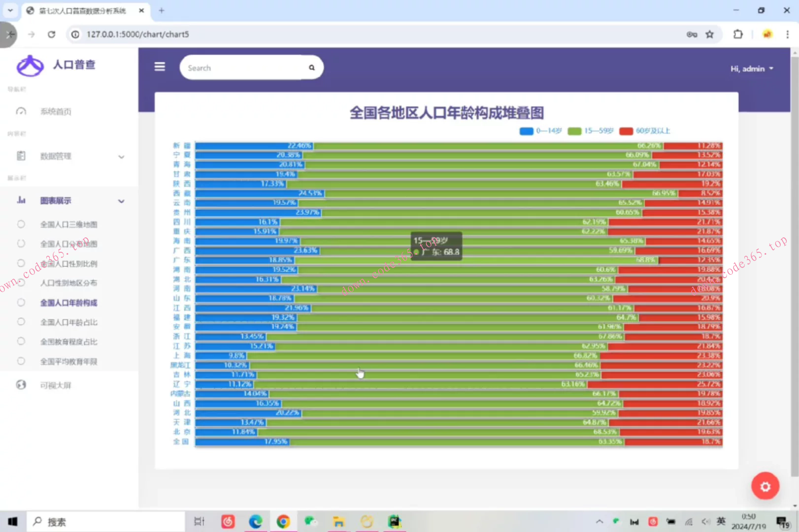Open WeChat from the taskbar

(311, 521)
